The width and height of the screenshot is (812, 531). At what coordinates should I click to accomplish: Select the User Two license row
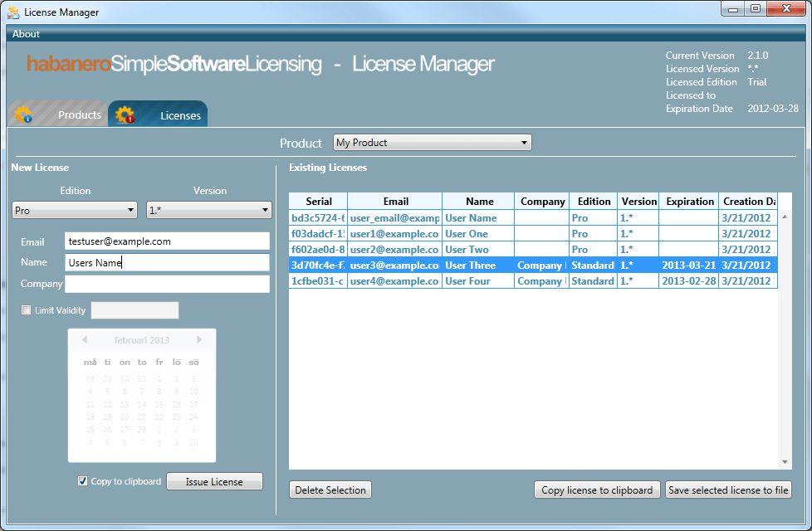533,250
